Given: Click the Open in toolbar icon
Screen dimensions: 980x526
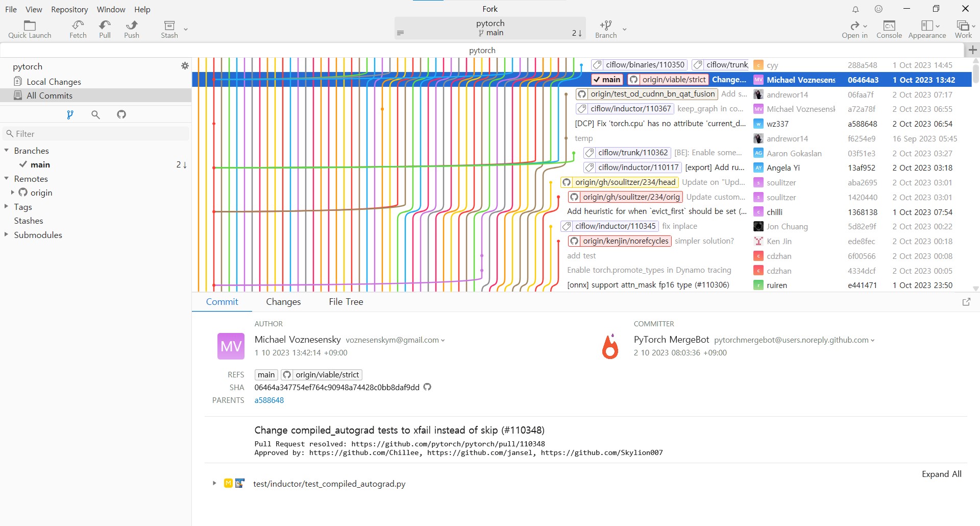Looking at the screenshot, I should (855, 30).
